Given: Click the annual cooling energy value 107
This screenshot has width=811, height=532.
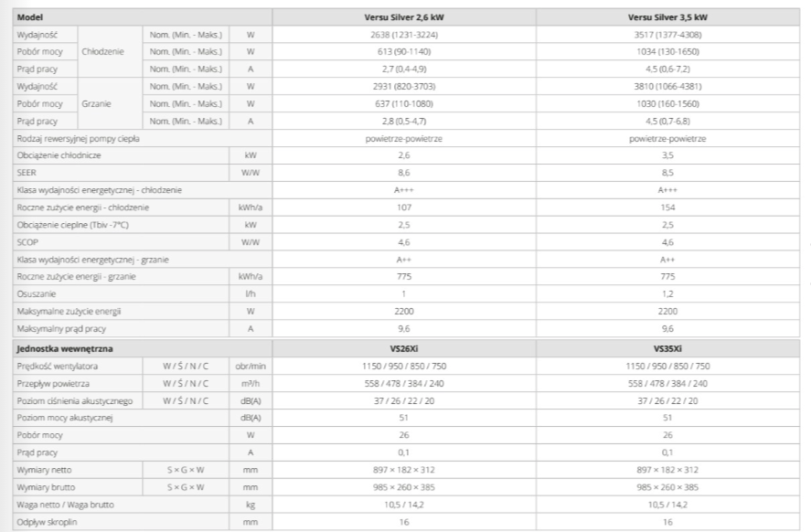Looking at the screenshot, I should coord(403,207).
